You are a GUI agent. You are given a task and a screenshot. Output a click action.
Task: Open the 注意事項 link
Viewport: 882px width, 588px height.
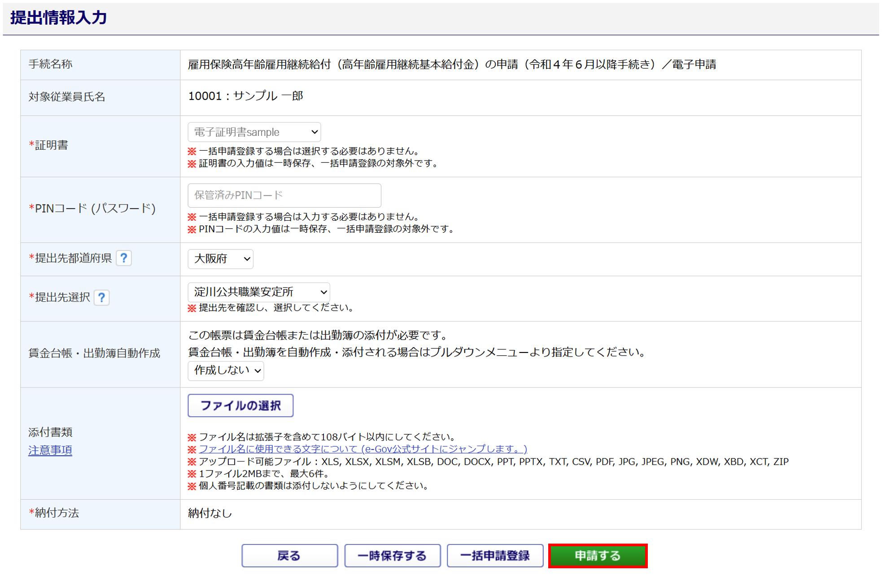click(x=50, y=450)
